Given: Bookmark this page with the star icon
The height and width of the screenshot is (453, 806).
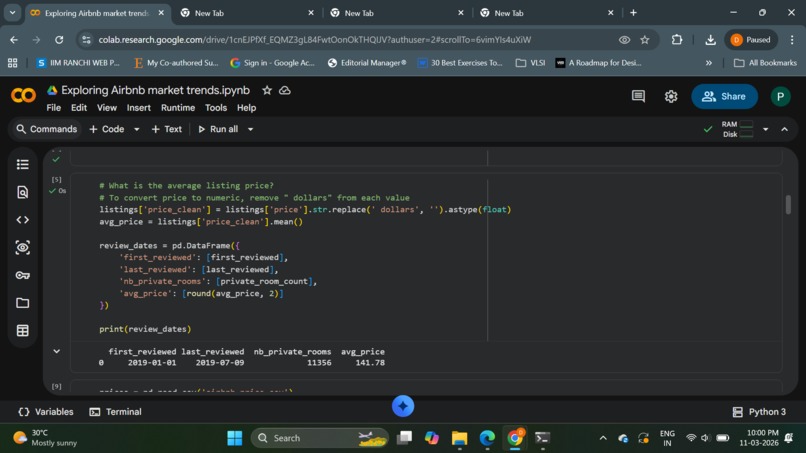Looking at the screenshot, I should tap(645, 40).
